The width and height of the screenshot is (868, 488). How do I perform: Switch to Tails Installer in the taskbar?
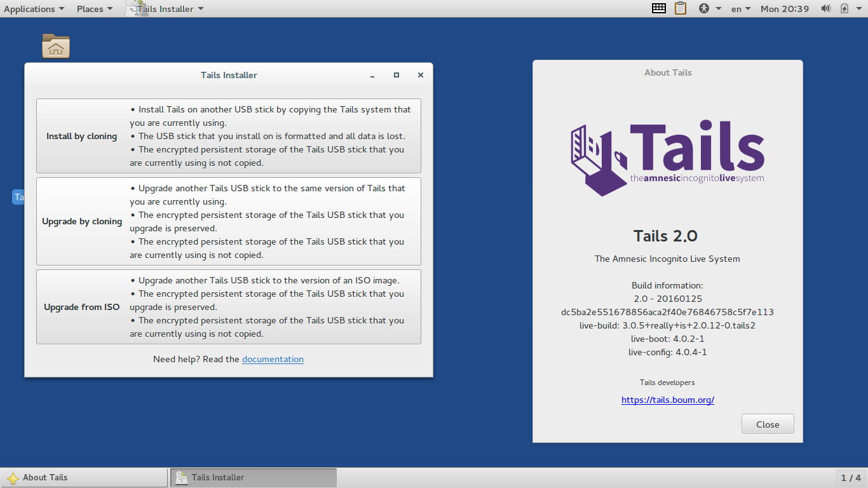(x=254, y=478)
